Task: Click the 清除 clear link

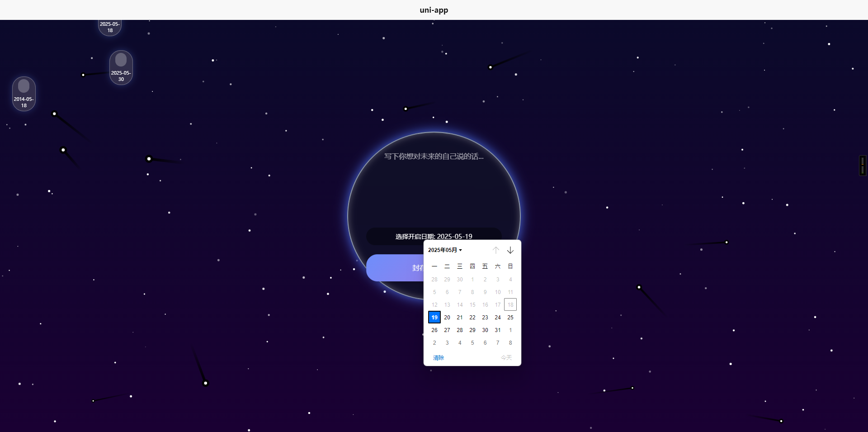Action: tap(439, 358)
